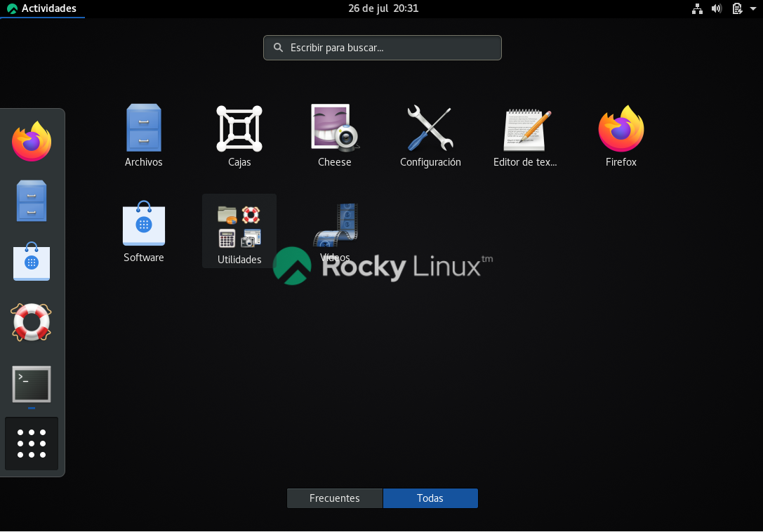763x532 pixels.
Task: Open the Vídeos app
Action: tap(335, 231)
